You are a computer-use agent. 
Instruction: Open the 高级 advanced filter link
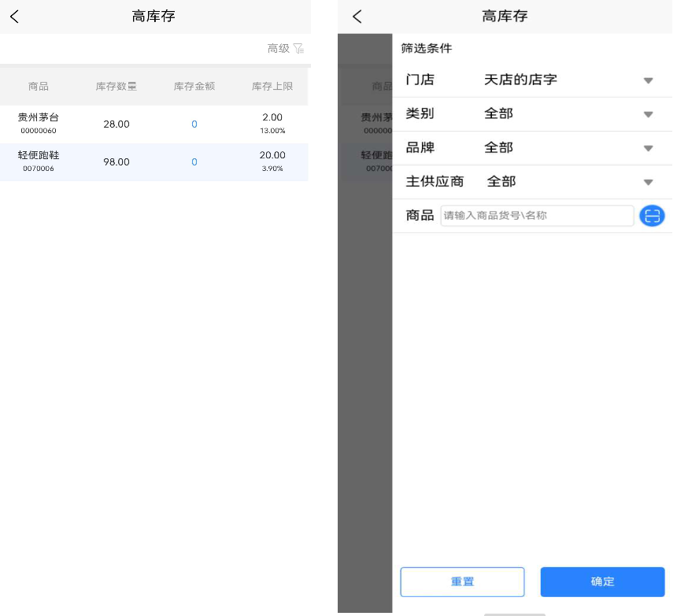[x=279, y=48]
